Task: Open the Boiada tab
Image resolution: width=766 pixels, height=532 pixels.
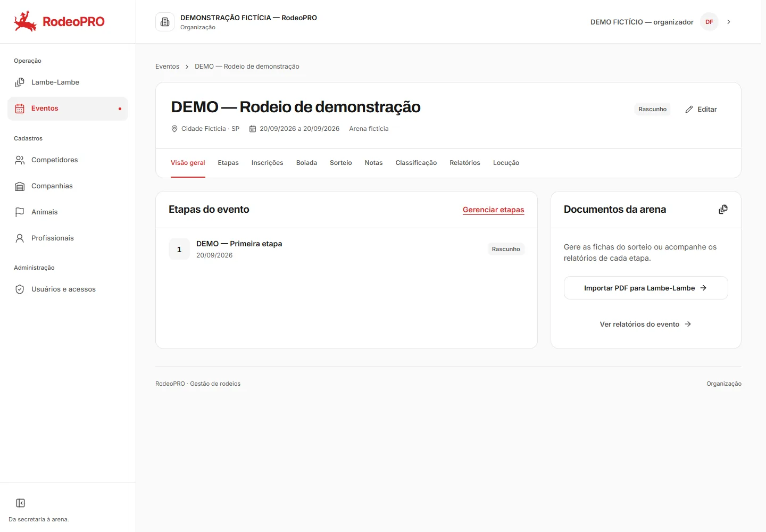Action: click(x=306, y=163)
